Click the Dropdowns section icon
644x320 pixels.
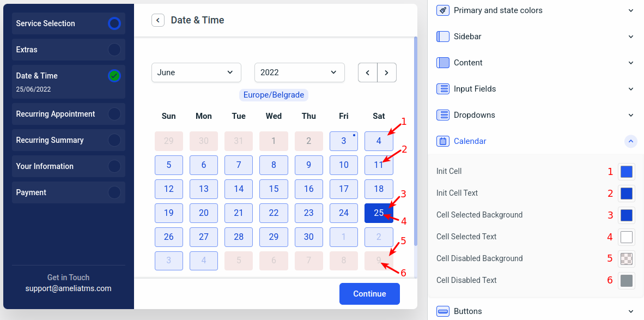pyautogui.click(x=442, y=115)
